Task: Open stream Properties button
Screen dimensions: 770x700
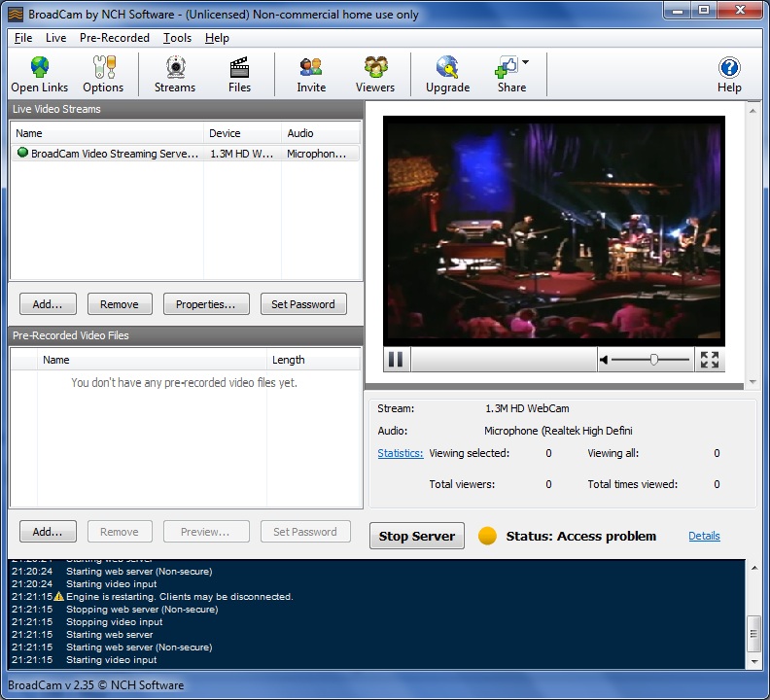Action: coord(206,304)
